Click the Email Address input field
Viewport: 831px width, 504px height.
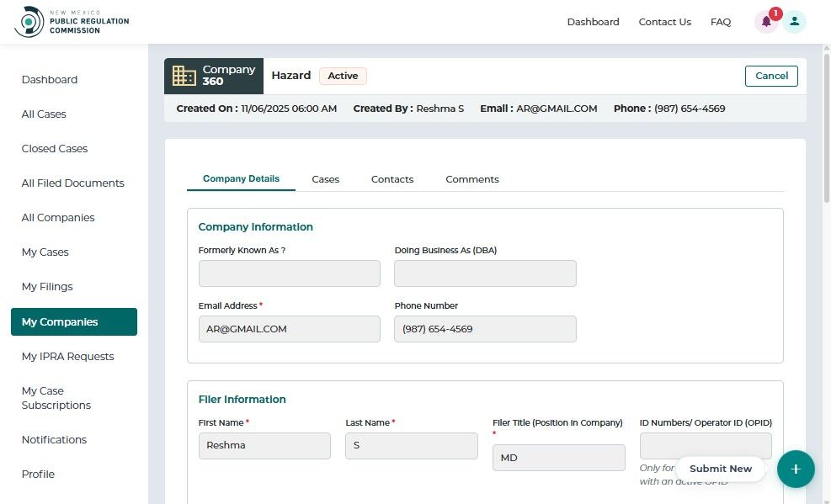pos(290,329)
